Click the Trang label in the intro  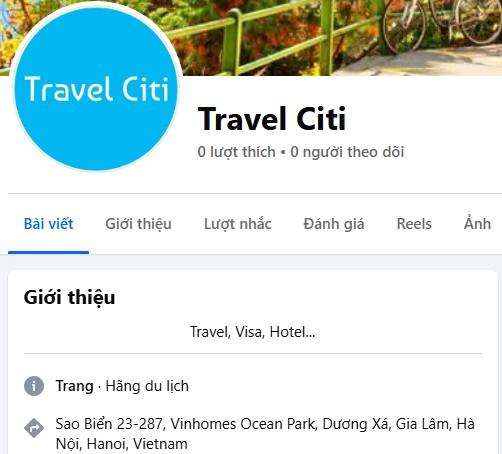coord(75,386)
